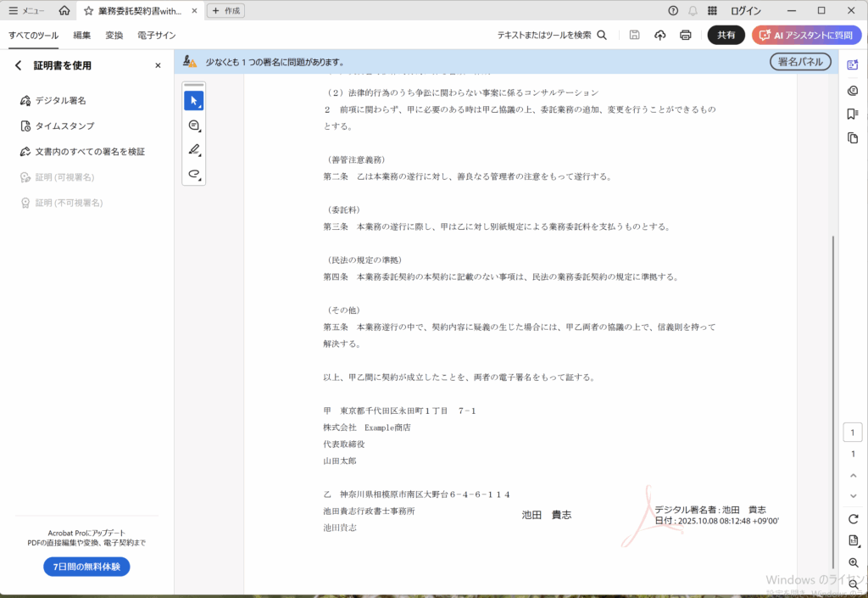Go to next page with down chevron
This screenshot has height=598, width=868.
pyautogui.click(x=853, y=495)
